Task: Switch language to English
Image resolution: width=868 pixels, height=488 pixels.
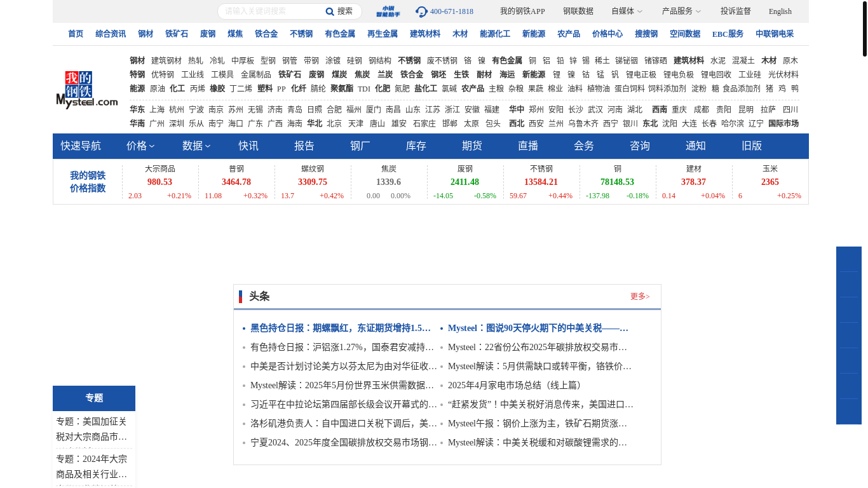Action: click(780, 11)
